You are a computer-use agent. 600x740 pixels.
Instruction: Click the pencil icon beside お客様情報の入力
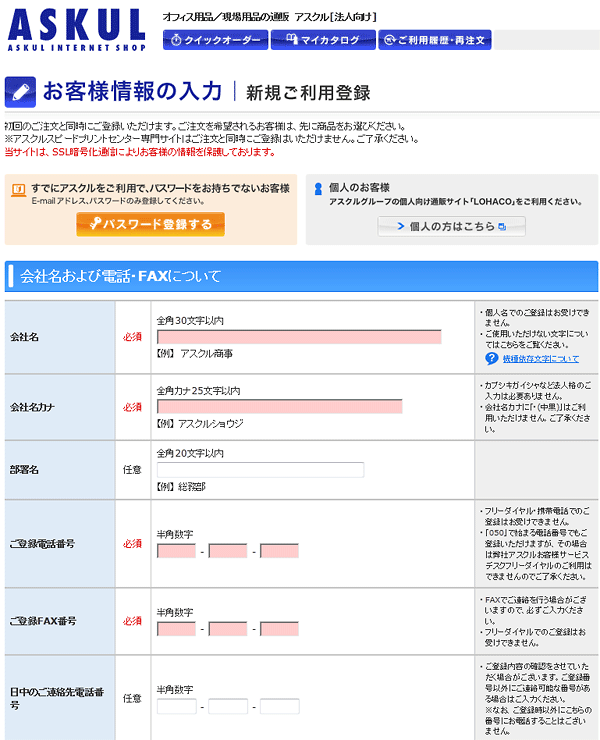[20, 92]
